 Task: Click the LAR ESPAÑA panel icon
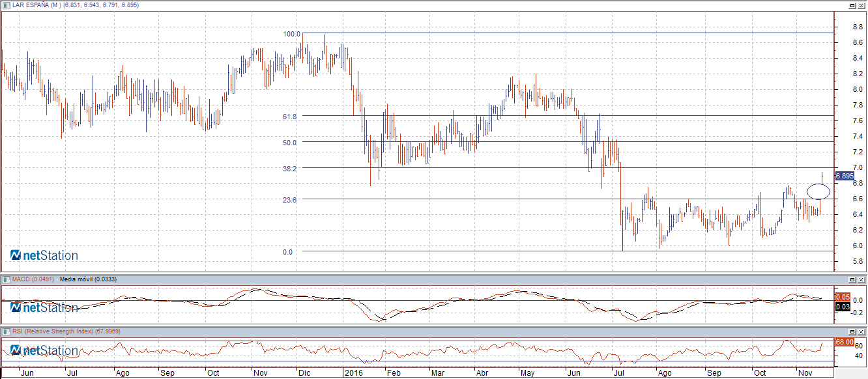[x=6, y=5]
